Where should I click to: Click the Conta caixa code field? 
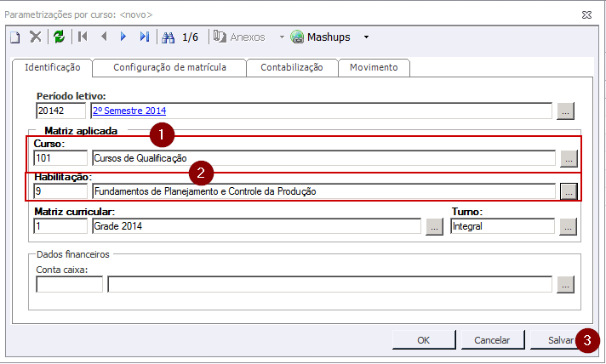tap(69, 285)
